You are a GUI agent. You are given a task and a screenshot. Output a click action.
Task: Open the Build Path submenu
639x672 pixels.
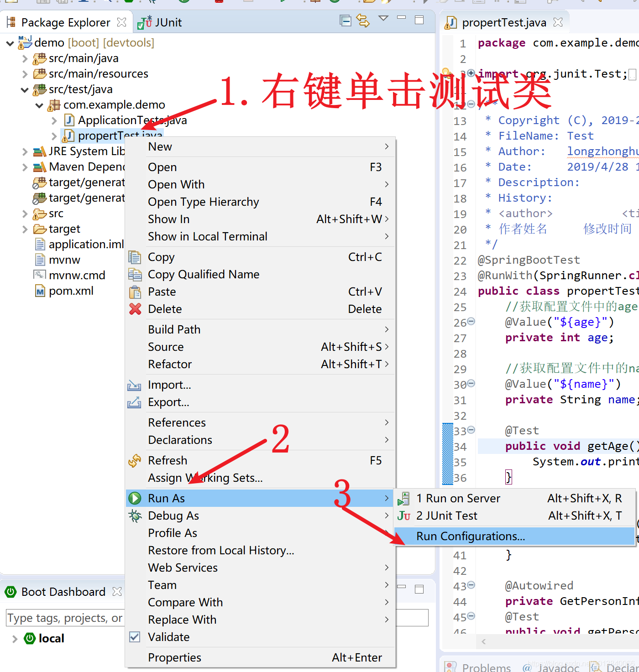coord(260,329)
